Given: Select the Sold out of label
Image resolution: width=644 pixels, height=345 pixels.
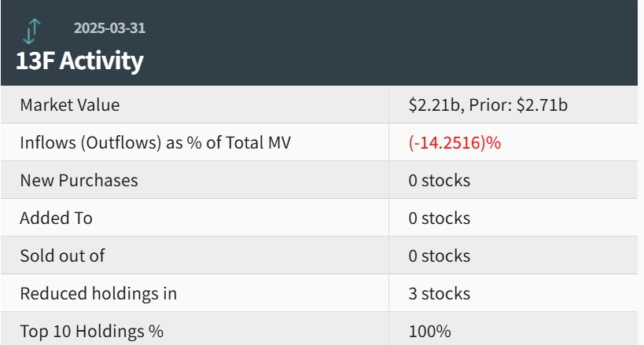Looking at the screenshot, I should pos(62,255).
